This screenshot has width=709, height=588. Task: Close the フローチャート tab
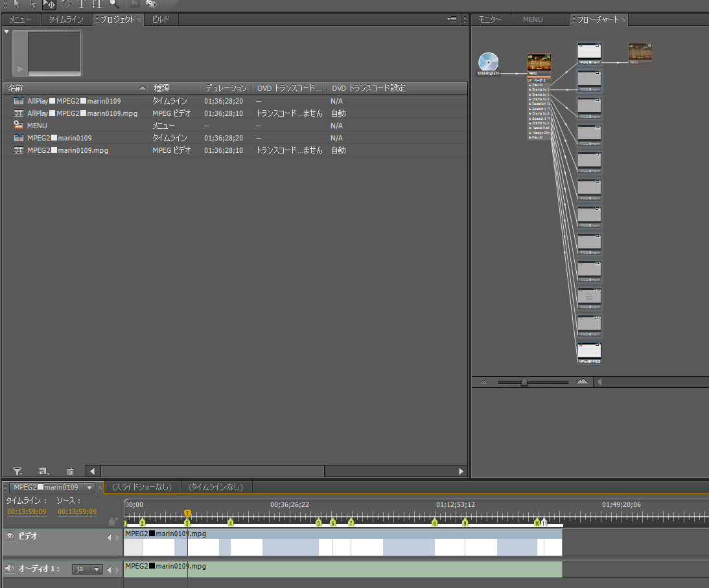(623, 19)
